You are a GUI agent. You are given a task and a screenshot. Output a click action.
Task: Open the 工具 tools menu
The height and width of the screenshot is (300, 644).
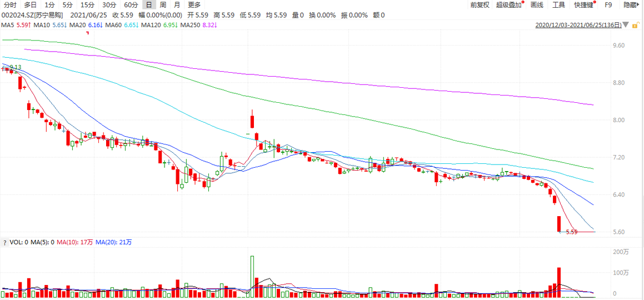tap(558, 5)
